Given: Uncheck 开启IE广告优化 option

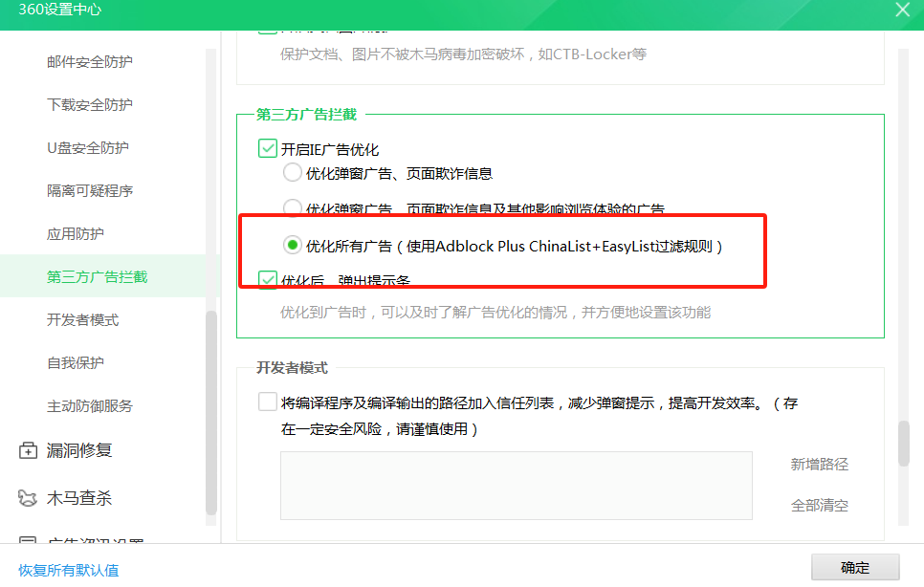Looking at the screenshot, I should (x=266, y=146).
